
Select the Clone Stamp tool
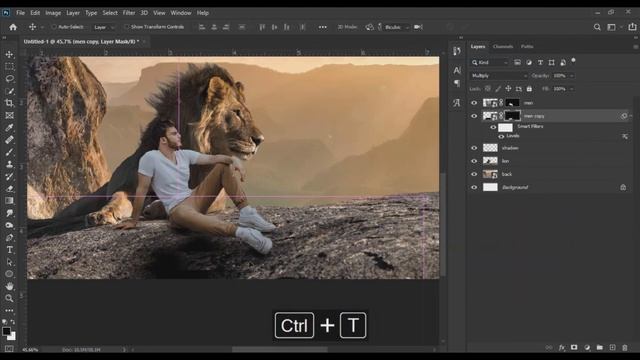9,164
